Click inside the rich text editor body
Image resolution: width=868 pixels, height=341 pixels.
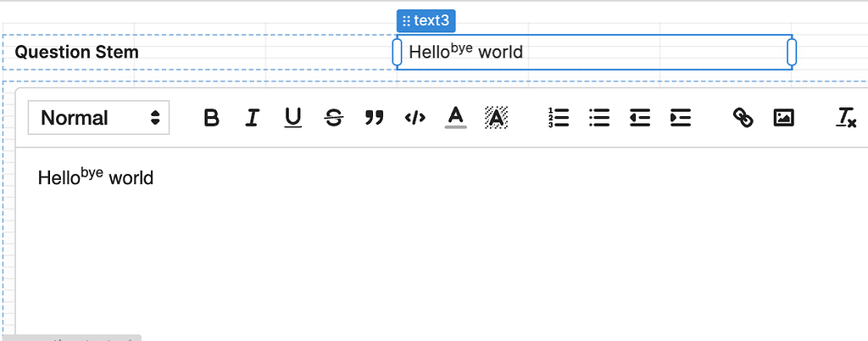tap(442, 243)
